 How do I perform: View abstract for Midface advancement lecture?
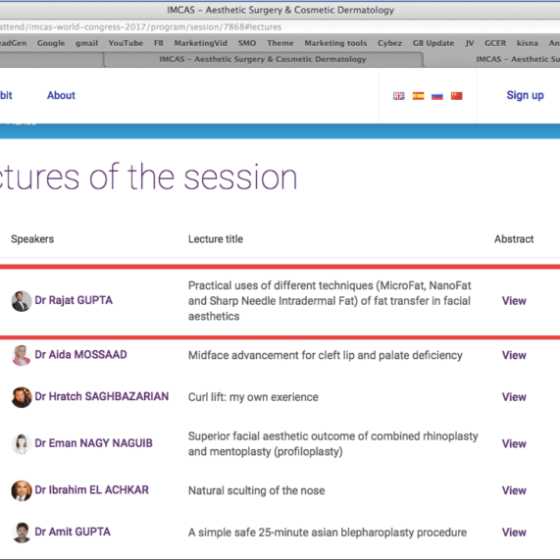point(514,355)
